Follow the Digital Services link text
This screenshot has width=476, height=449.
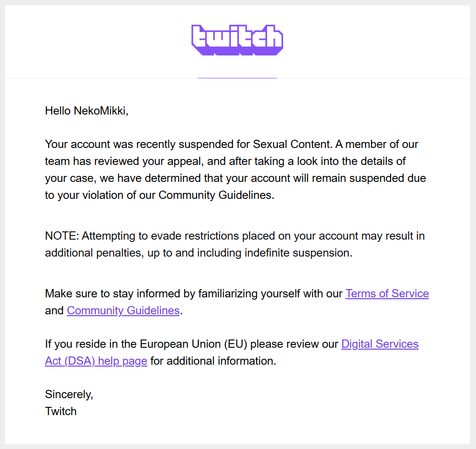tap(380, 344)
